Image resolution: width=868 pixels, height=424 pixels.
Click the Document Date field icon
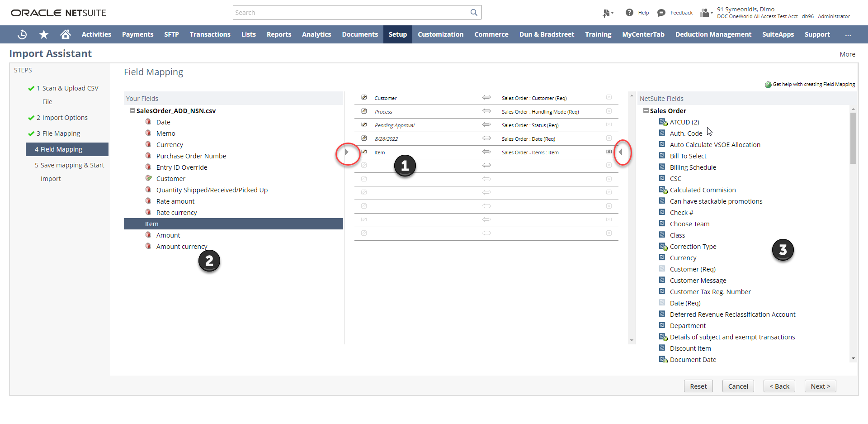click(x=663, y=360)
